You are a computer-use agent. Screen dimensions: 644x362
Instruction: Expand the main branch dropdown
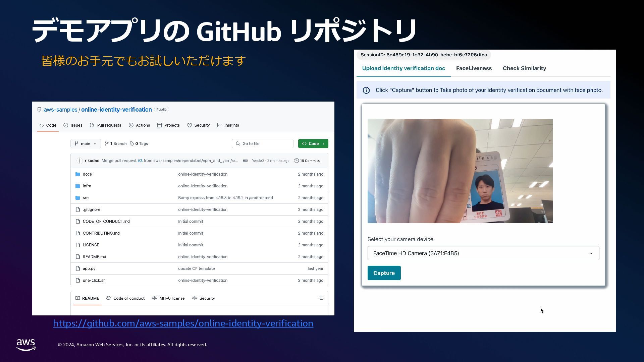click(x=86, y=144)
